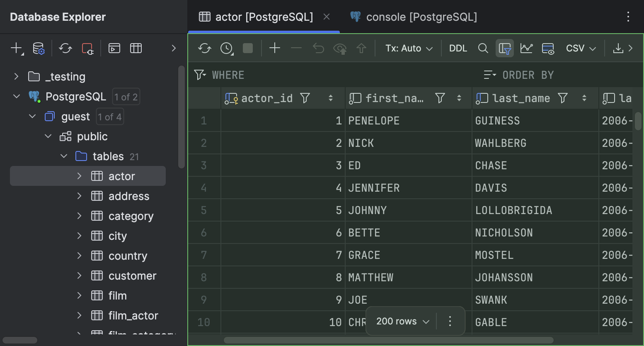Open the auto-refresh clock icon

coord(227,48)
